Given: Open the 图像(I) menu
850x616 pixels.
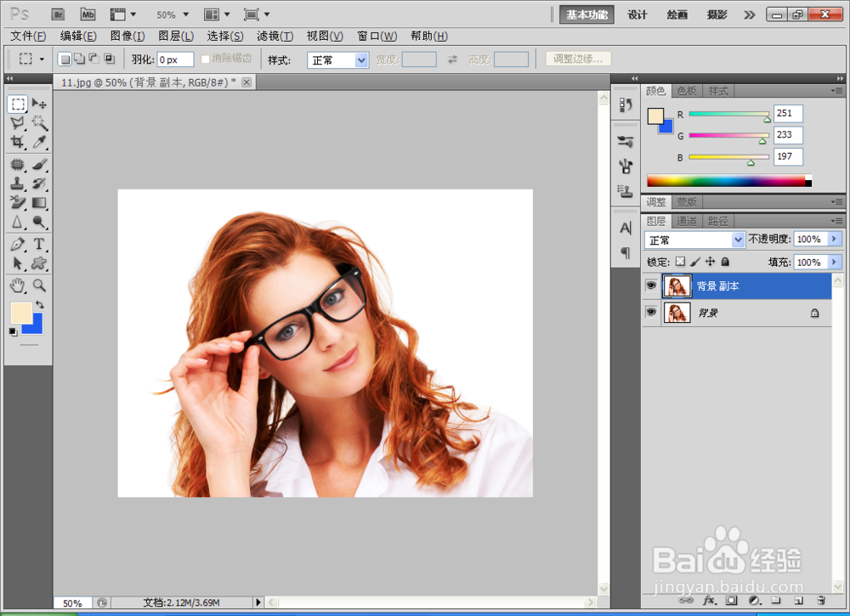Looking at the screenshot, I should [x=127, y=37].
